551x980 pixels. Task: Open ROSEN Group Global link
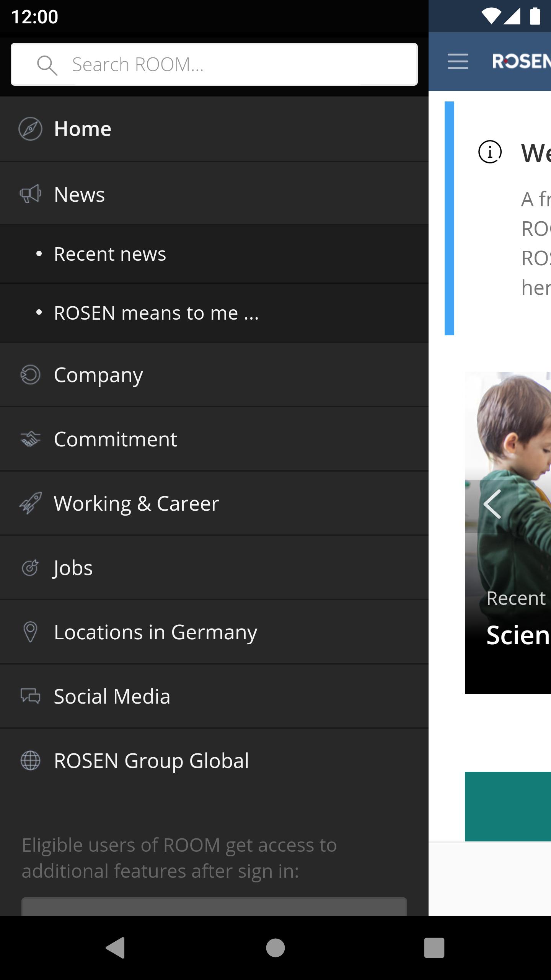[x=214, y=761]
